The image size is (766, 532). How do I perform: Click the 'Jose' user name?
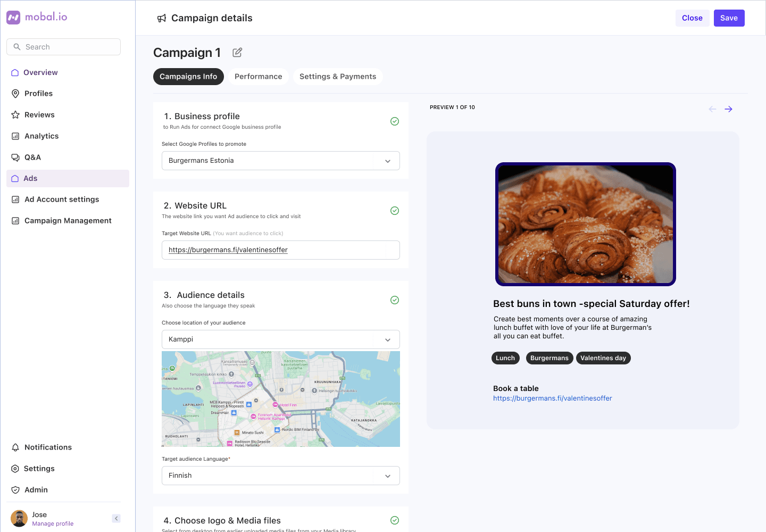(39, 515)
